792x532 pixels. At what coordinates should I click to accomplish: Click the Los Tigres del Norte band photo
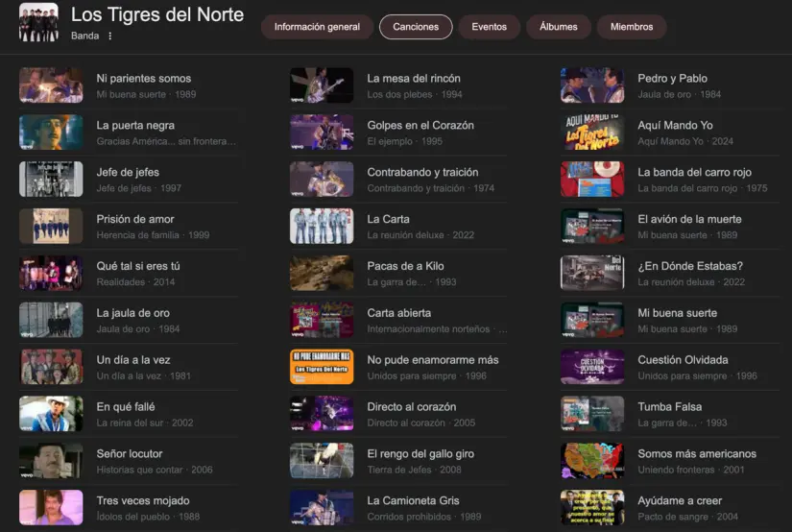coord(39,22)
